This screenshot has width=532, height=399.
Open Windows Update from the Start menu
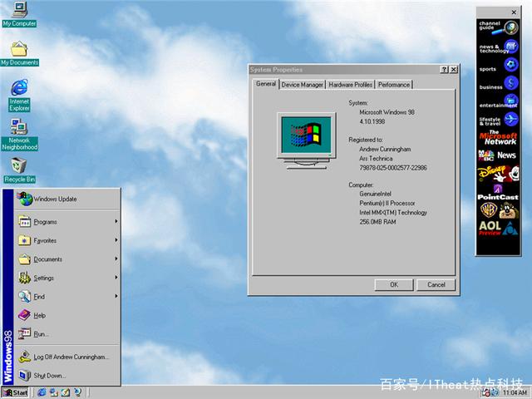pos(67,199)
